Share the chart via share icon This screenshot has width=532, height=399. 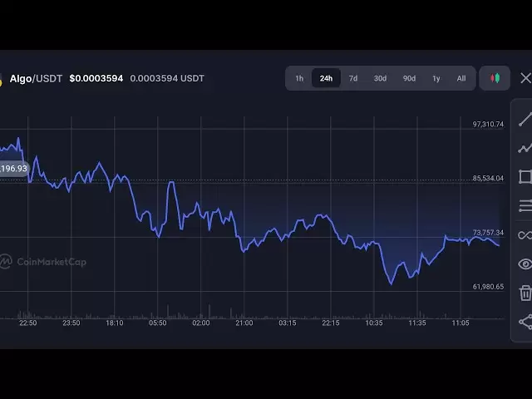click(525, 322)
